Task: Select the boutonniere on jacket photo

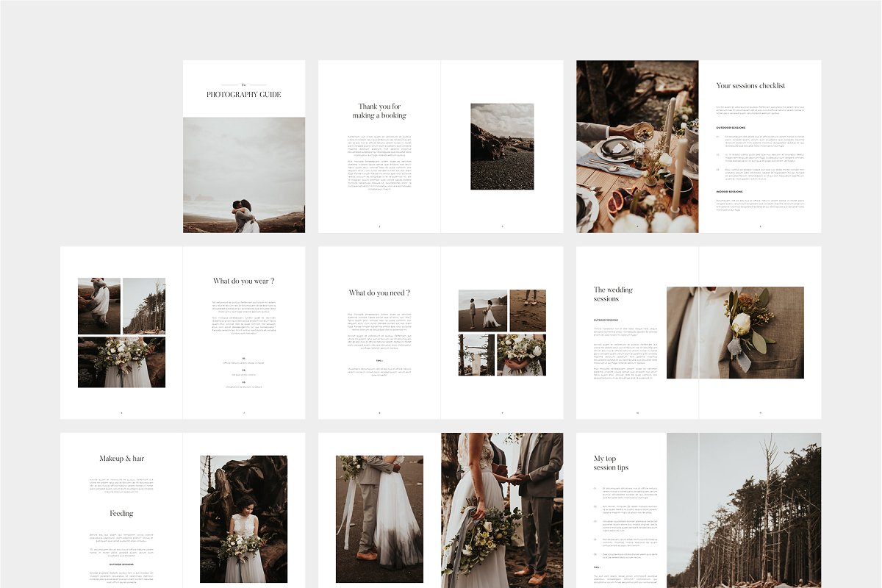Action: 735,332
